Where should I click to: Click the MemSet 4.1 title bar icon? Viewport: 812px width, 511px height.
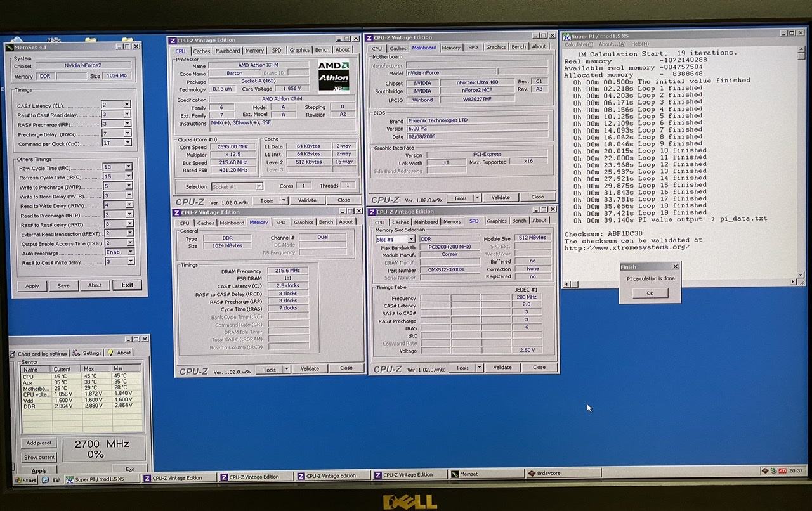[9, 47]
